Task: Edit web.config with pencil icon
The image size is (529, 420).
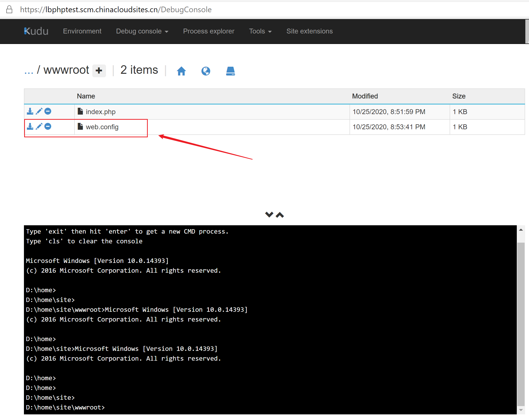Action: pyautogui.click(x=39, y=127)
